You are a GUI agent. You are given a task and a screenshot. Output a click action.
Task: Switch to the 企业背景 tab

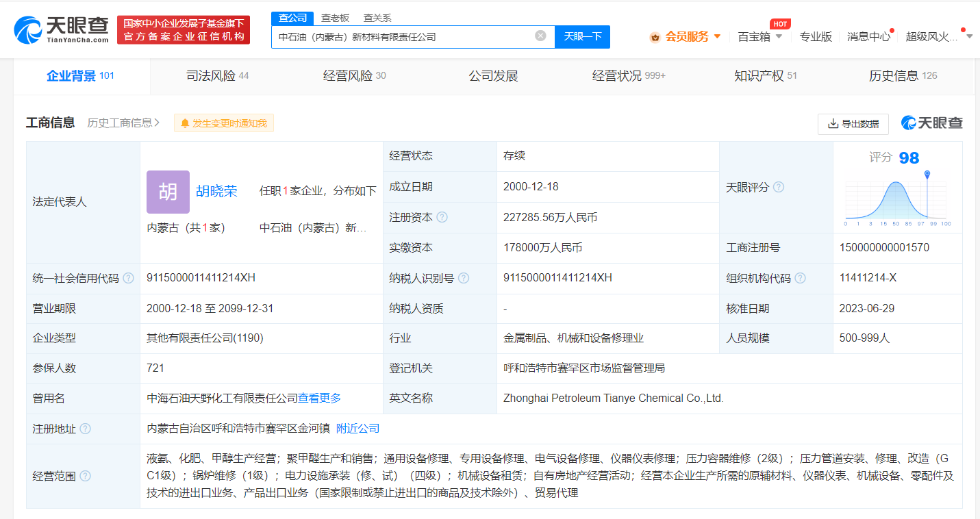pyautogui.click(x=81, y=76)
